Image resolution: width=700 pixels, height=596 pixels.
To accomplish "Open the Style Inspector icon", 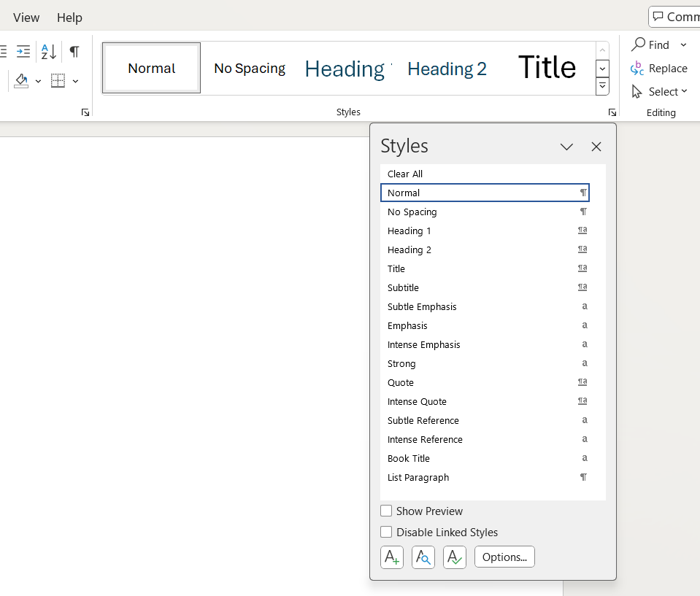I will tap(423, 557).
